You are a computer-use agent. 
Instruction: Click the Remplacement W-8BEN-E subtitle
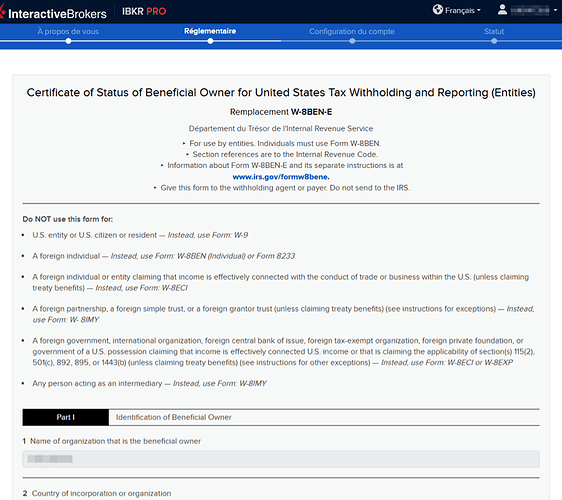pyautogui.click(x=281, y=112)
